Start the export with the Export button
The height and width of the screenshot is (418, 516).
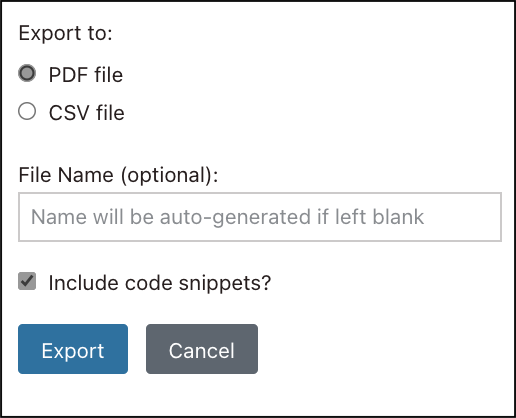point(73,349)
